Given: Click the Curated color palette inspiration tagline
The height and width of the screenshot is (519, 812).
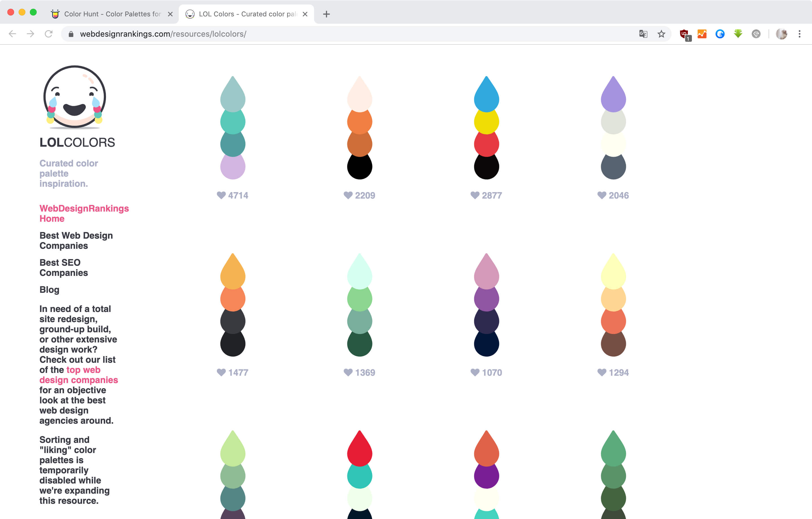Looking at the screenshot, I should coord(69,173).
